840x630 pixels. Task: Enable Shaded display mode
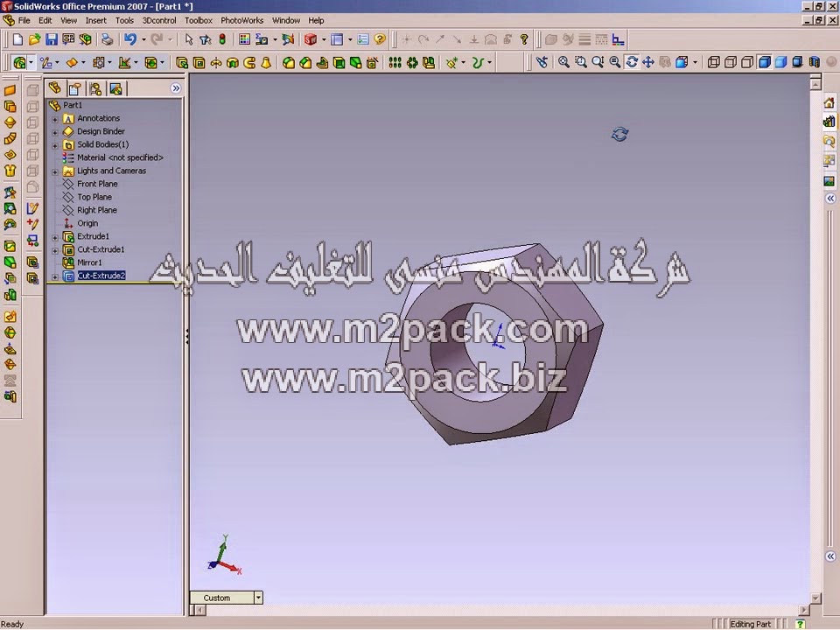781,62
